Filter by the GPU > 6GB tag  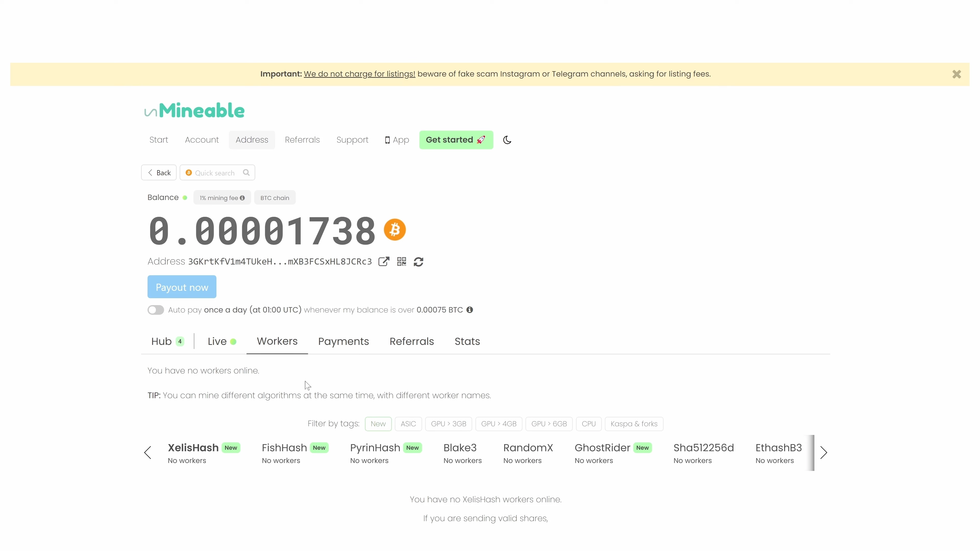pyautogui.click(x=549, y=424)
